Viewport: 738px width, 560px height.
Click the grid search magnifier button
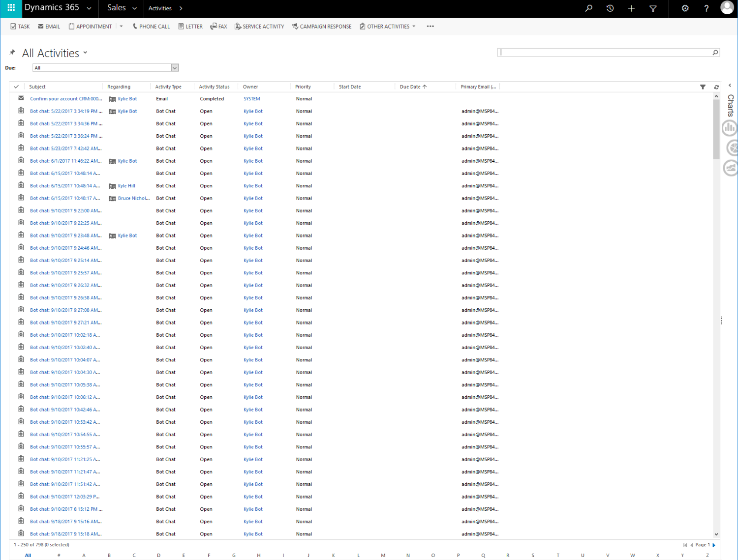(715, 53)
